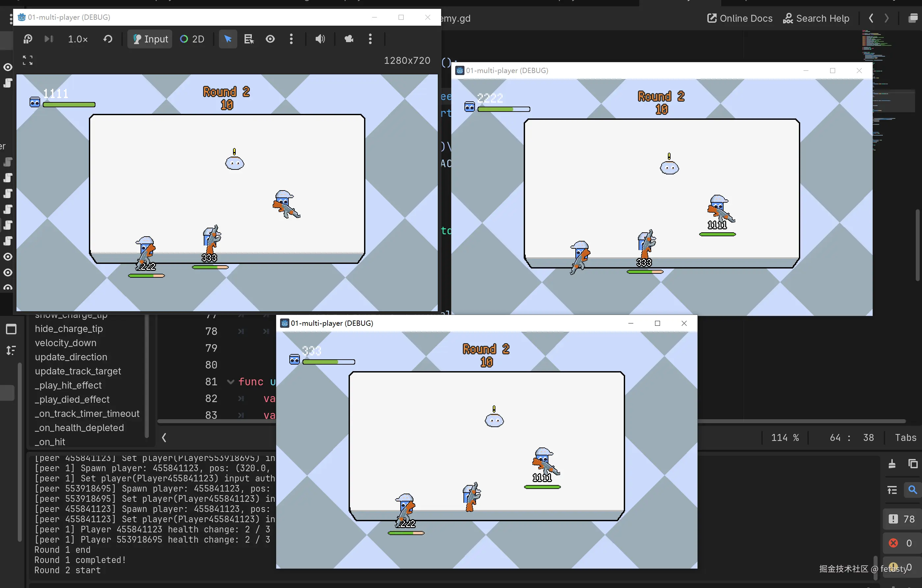922x588 pixels.
Task: Toggle selection visibility eye icon in game toolbar
Action: click(x=270, y=39)
